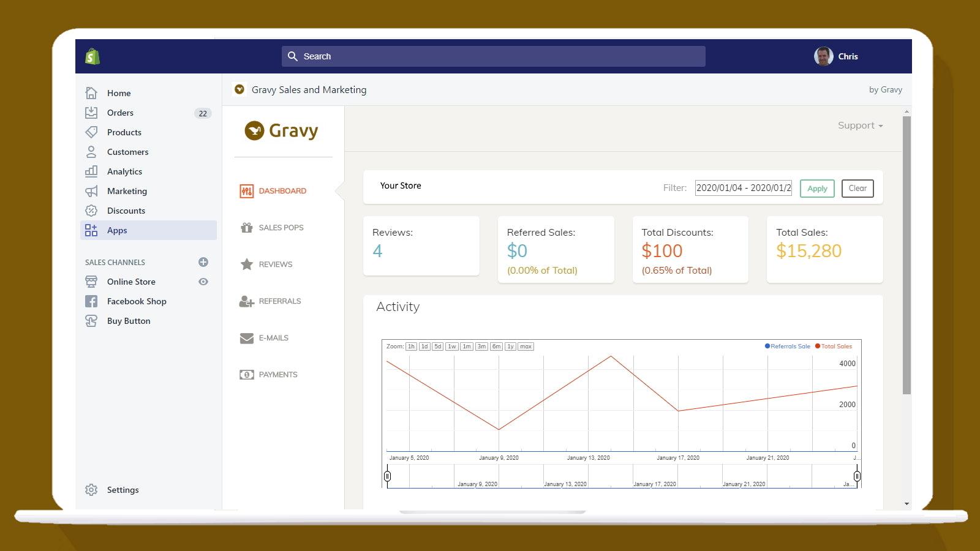
Task: Toggle Online Store visibility eye icon
Action: (x=203, y=282)
